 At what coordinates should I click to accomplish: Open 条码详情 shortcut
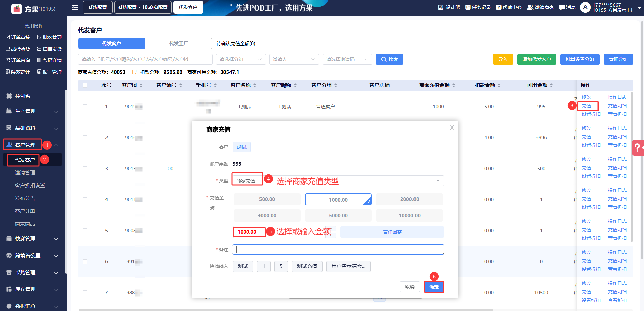pos(50,60)
